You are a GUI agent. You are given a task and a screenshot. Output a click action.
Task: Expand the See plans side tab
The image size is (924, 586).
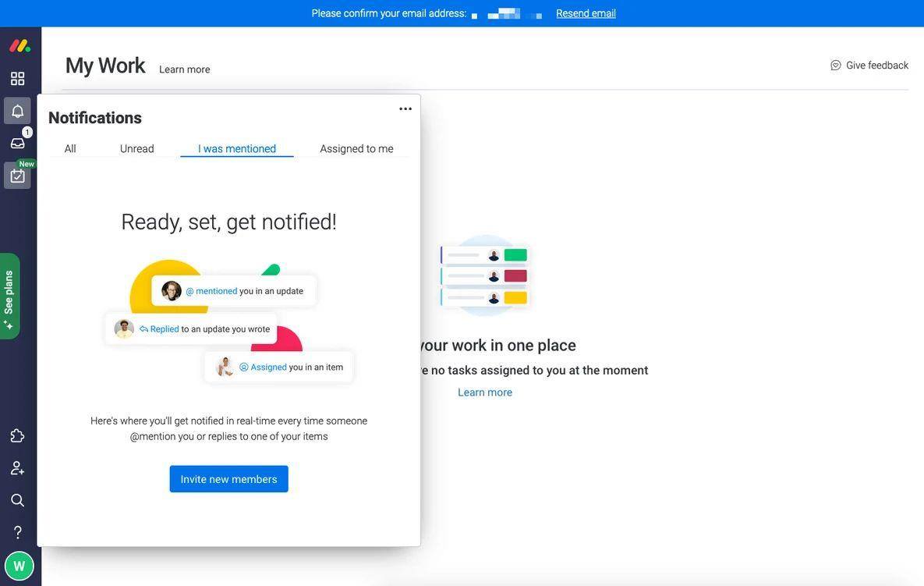tap(9, 296)
